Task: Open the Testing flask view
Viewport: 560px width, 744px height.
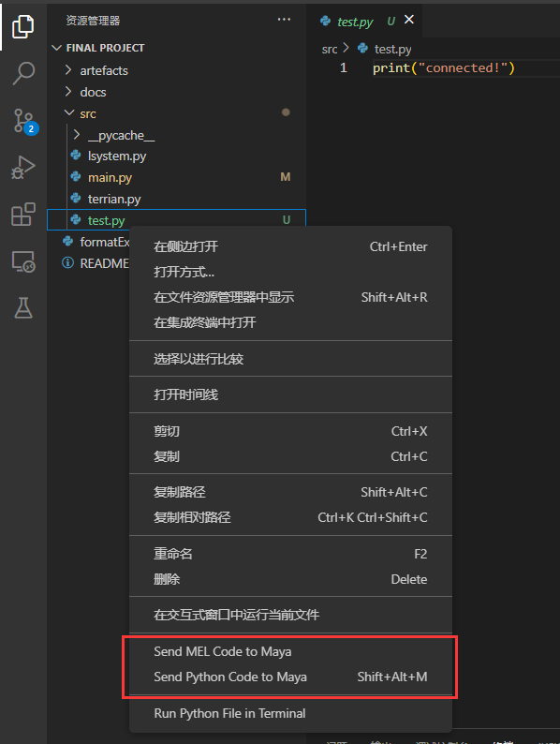Action: (22, 308)
